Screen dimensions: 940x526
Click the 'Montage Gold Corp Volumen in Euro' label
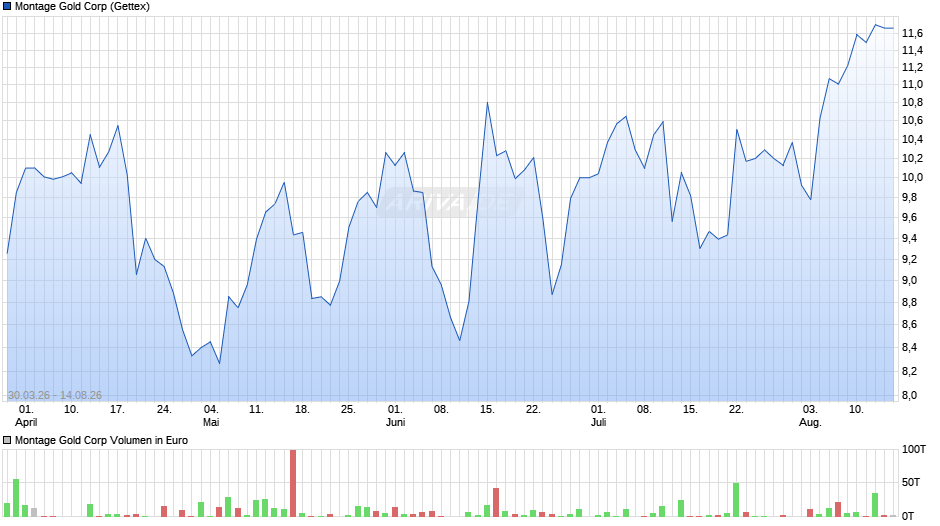tap(101, 440)
